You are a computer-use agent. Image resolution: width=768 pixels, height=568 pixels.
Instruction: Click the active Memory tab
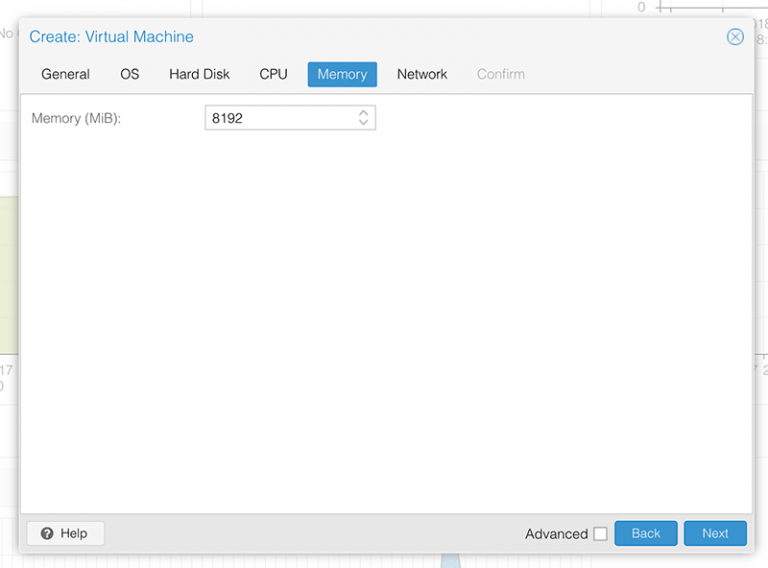click(x=342, y=74)
